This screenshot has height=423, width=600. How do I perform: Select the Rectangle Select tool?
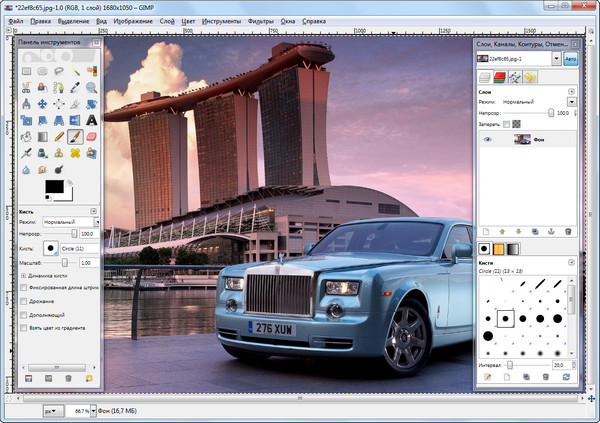27,69
